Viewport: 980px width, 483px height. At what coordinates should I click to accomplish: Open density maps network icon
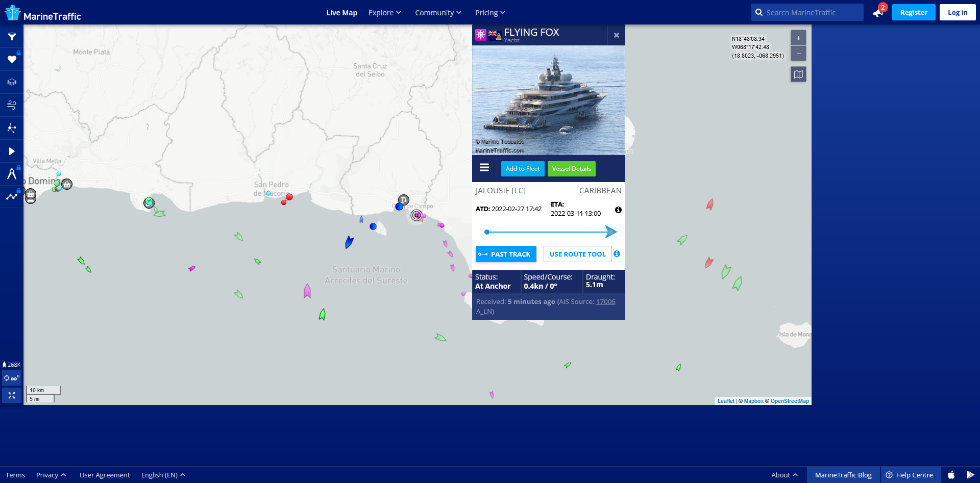click(x=12, y=128)
